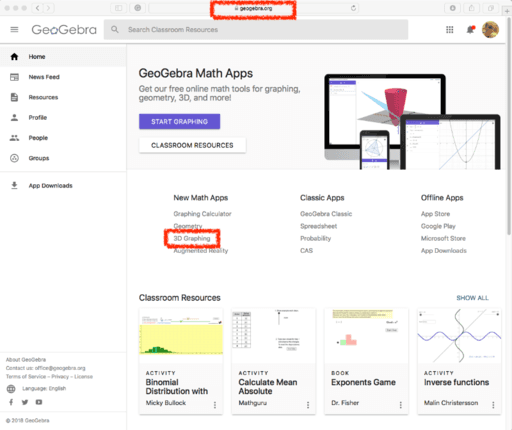512x430 pixels.
Task: Select Home in the sidebar
Action: (63, 57)
